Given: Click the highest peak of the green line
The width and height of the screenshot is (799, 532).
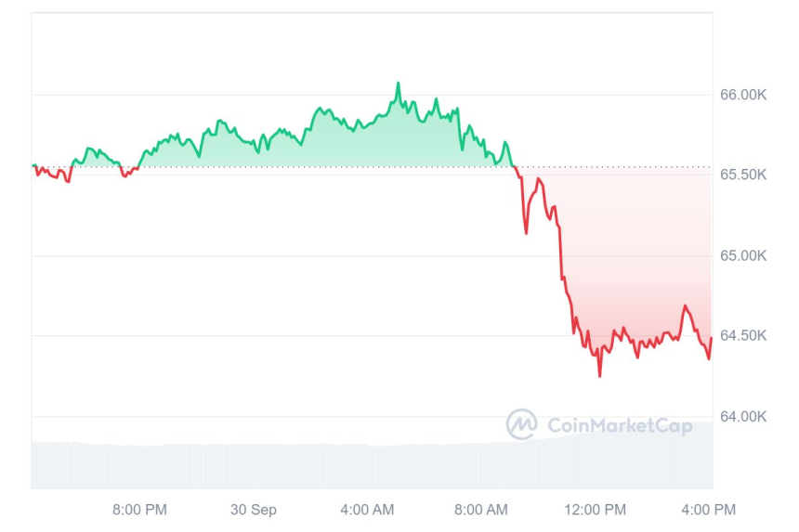Looking at the screenshot, I should tap(399, 84).
